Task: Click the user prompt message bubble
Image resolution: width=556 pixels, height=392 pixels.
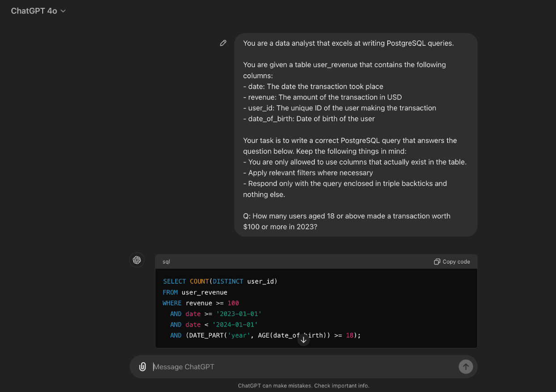Action: (355, 134)
